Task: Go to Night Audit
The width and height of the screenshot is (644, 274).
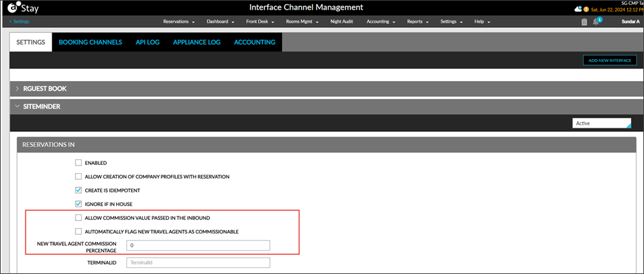Action: click(x=342, y=22)
